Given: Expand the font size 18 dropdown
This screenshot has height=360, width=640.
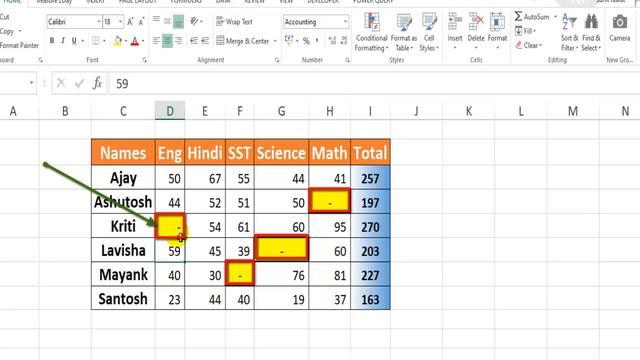Looking at the screenshot, I should (120, 22).
